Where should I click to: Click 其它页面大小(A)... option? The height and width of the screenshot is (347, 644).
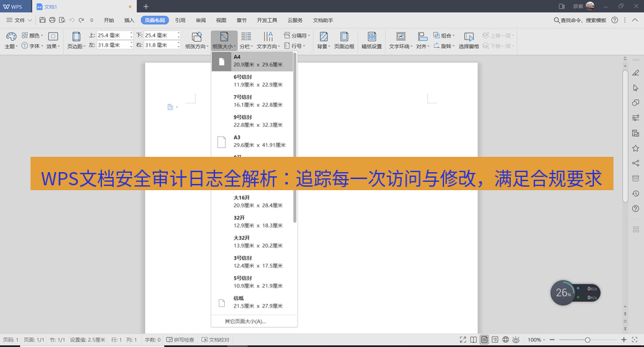click(x=246, y=321)
